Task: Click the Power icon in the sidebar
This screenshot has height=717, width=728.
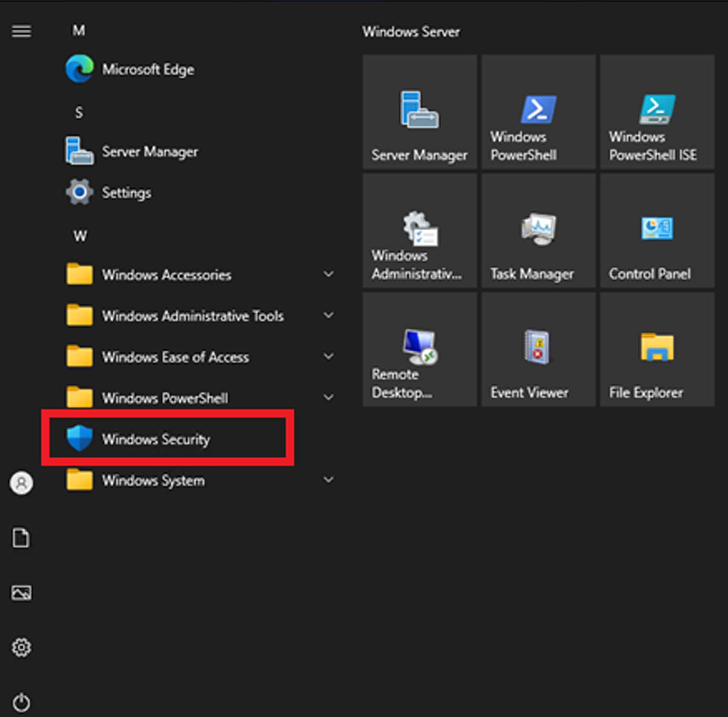Action: 21,702
